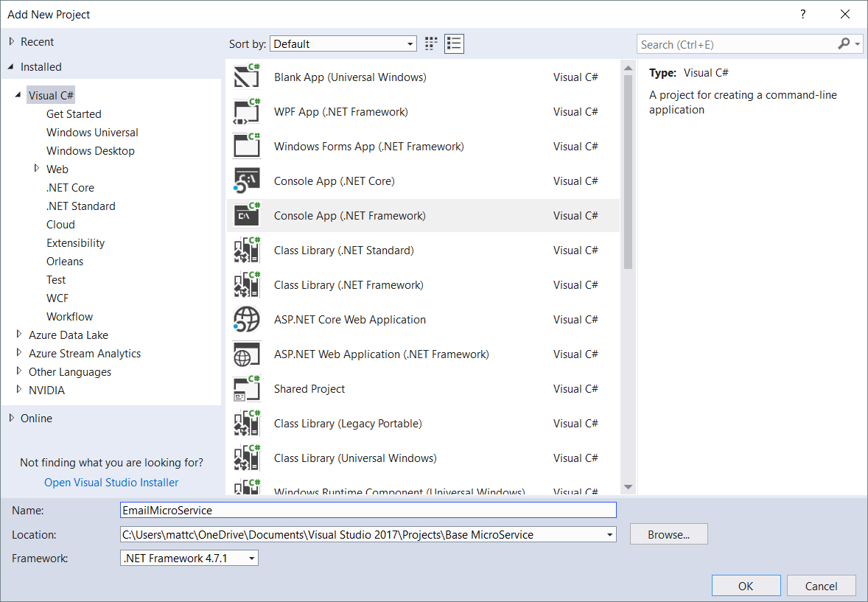Click the WPF App (.NET Framework) icon

click(x=246, y=111)
